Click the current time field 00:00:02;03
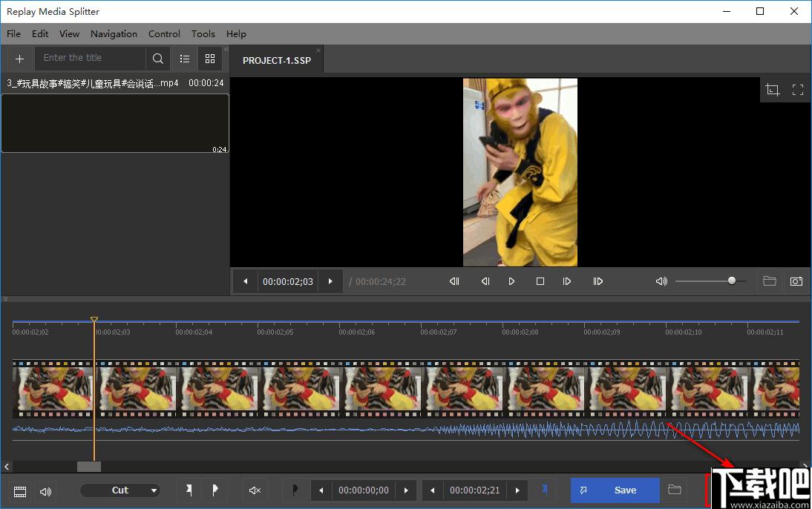The image size is (812, 509). (288, 282)
